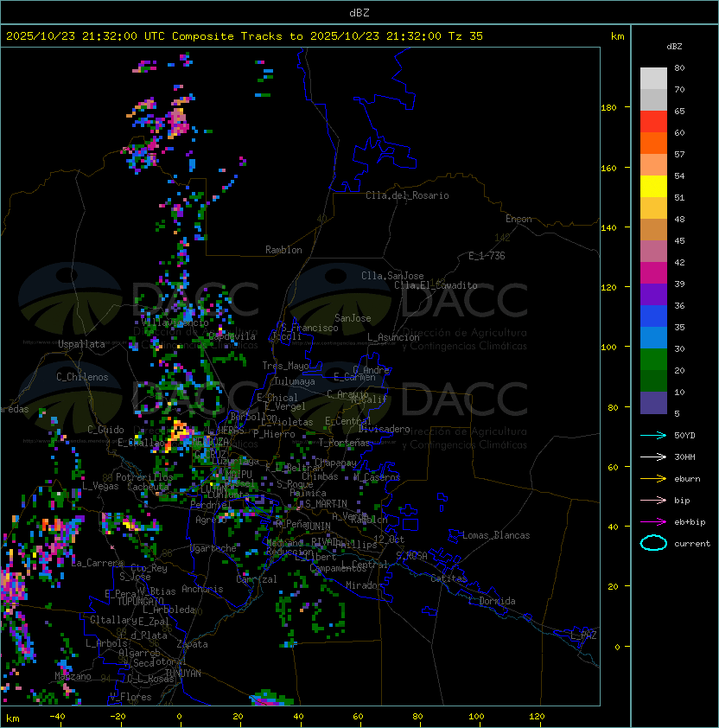This screenshot has height=728, width=719.
Task: Click the 'dBZ' title at the top
Action: pos(359,13)
